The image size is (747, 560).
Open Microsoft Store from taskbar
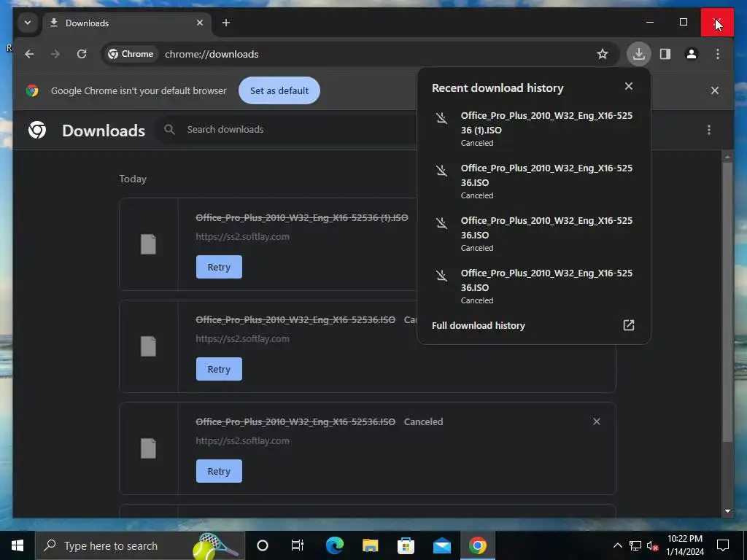tap(406, 545)
